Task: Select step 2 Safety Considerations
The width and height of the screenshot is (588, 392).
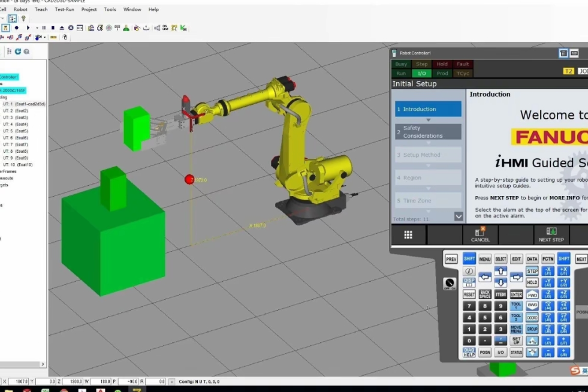Action: point(428,132)
